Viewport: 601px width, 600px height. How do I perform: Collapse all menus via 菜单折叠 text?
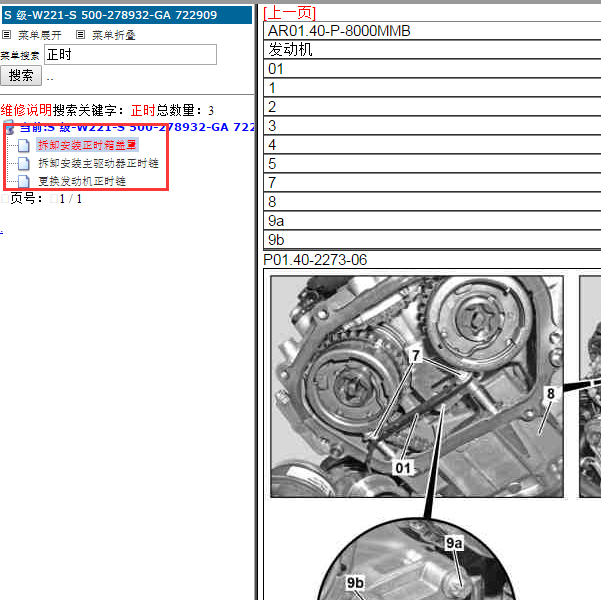pyautogui.click(x=114, y=35)
